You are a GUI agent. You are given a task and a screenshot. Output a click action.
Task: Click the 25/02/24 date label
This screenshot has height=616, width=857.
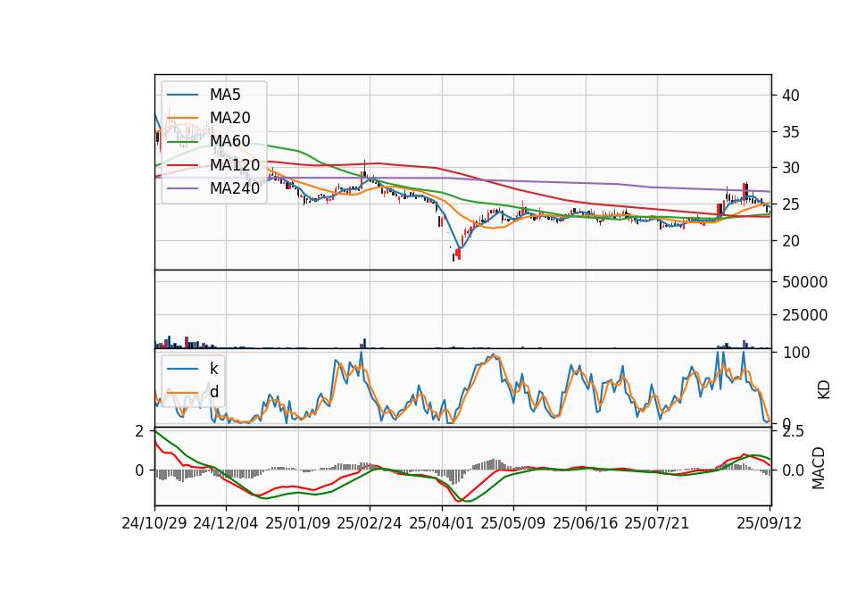[370, 523]
